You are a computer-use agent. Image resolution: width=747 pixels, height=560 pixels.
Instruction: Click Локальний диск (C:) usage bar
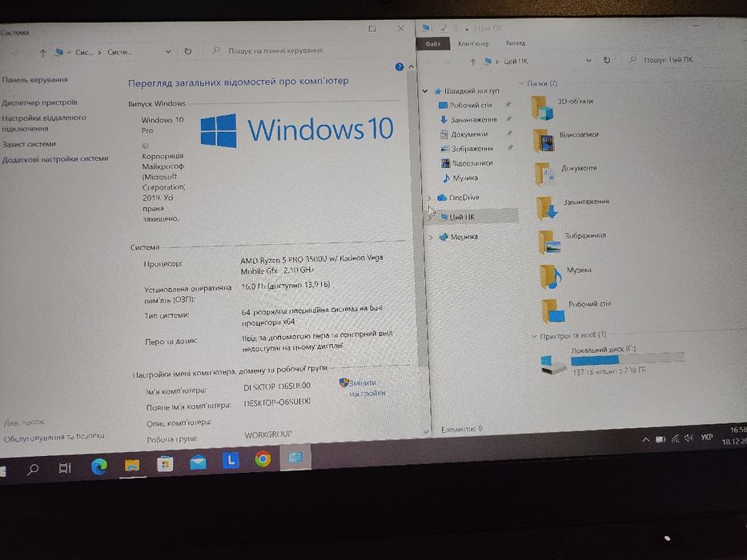[x=628, y=359]
